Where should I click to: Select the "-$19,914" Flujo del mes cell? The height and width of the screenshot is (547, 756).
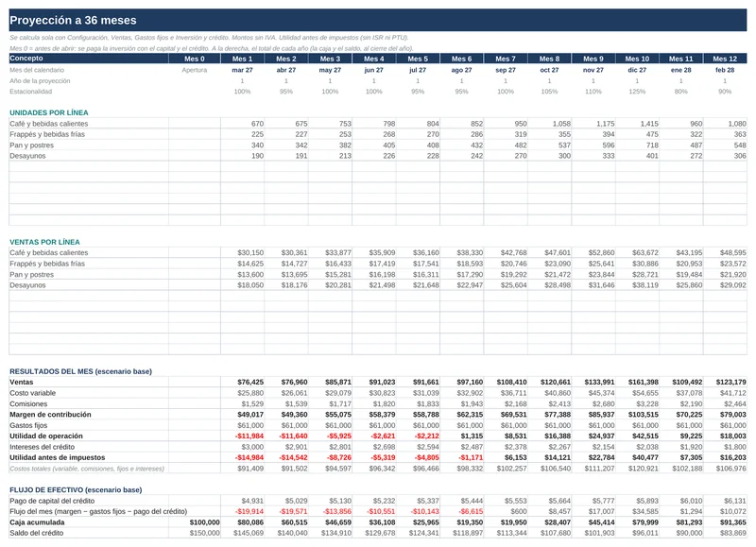coord(243,511)
